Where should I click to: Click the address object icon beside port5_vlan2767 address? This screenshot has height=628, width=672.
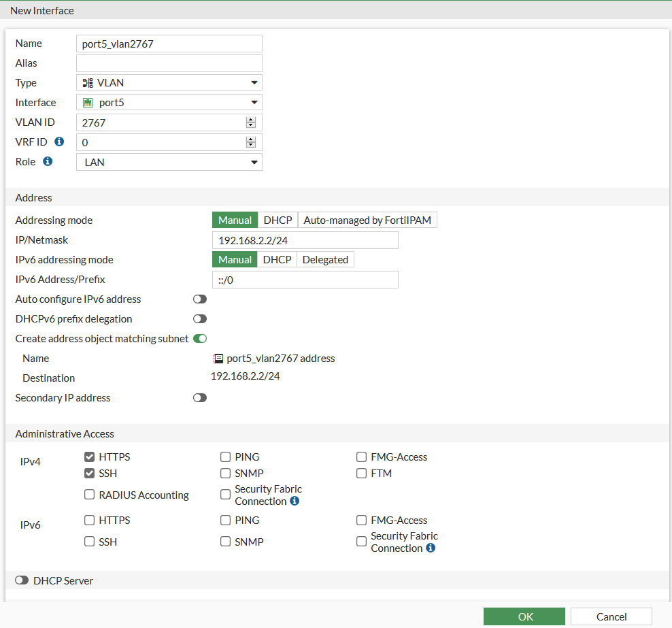(218, 358)
